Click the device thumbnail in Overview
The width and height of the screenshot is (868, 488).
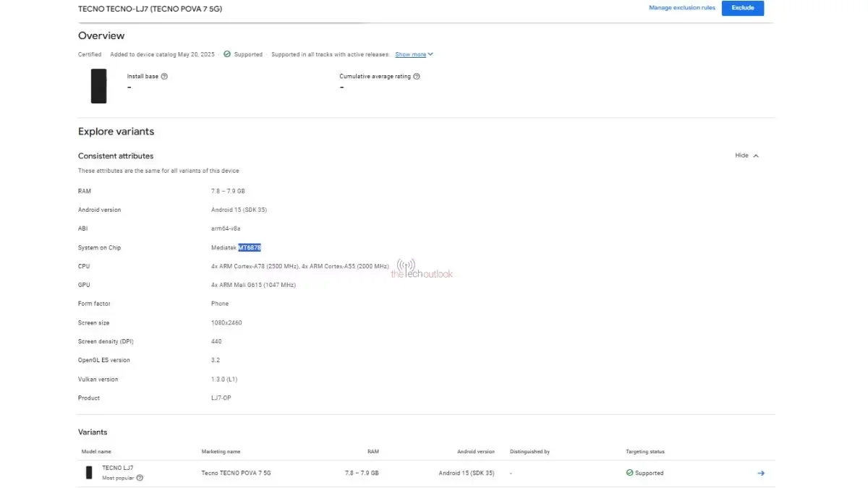[x=98, y=85]
